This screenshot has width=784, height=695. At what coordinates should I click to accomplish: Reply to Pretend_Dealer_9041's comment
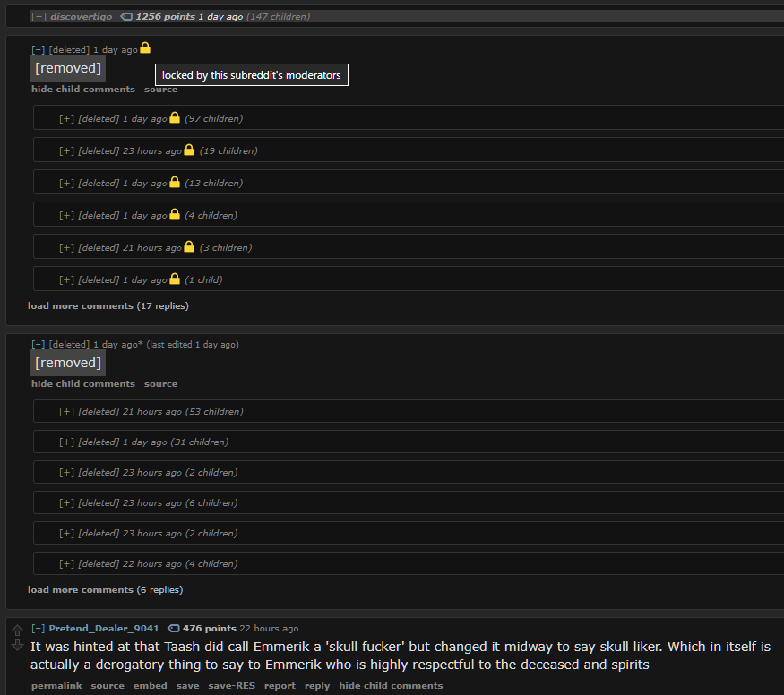tap(317, 685)
